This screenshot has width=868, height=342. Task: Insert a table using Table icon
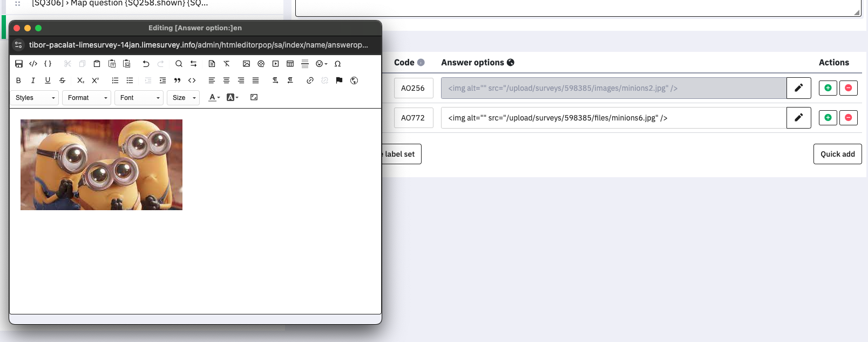click(x=290, y=64)
